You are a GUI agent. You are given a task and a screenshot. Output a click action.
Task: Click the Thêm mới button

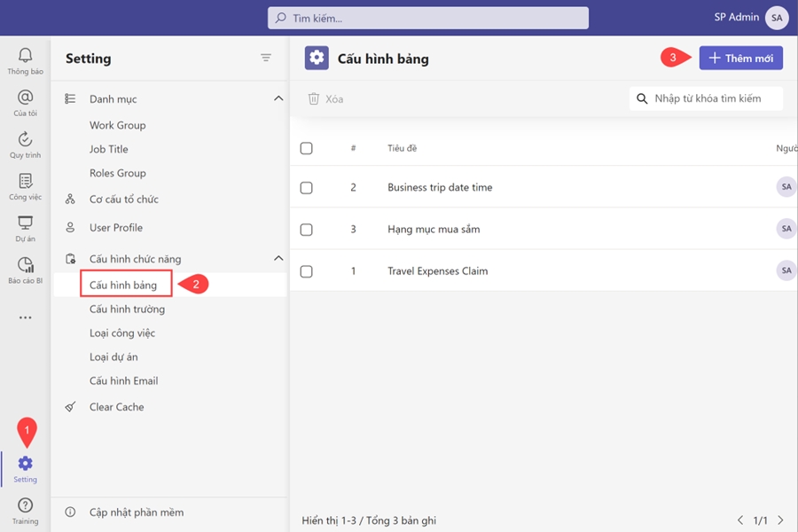tap(740, 58)
